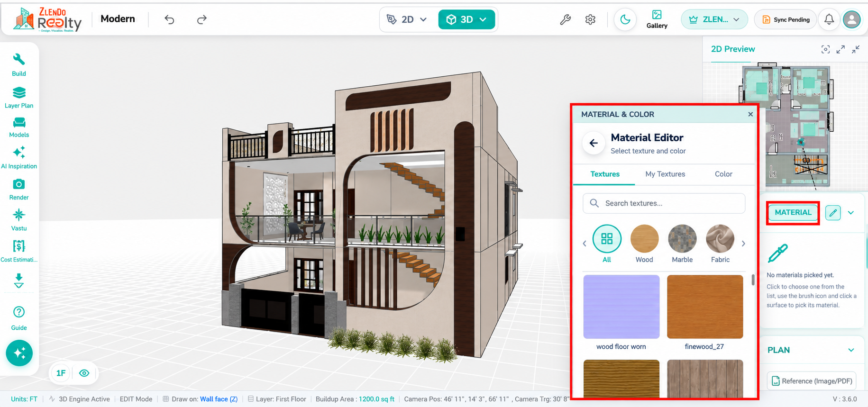The image size is (868, 407).
Task: Click the round AI sparkle assistant button
Action: click(19, 353)
